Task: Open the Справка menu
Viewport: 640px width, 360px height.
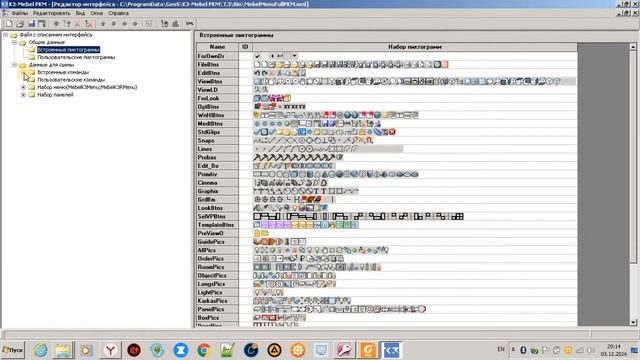Action: [118, 13]
